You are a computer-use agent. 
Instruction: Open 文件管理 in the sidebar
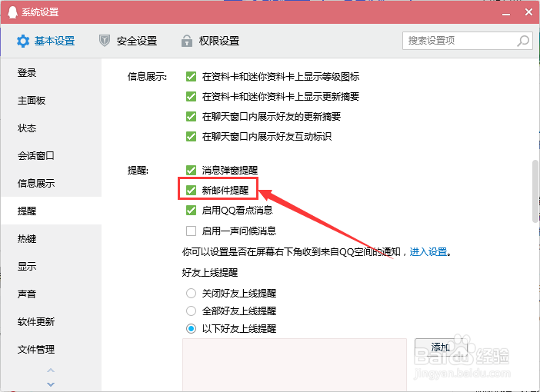[51, 349]
